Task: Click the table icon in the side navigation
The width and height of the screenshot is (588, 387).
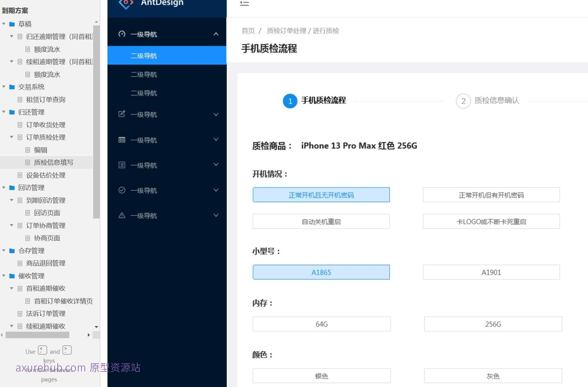Action: click(x=122, y=140)
